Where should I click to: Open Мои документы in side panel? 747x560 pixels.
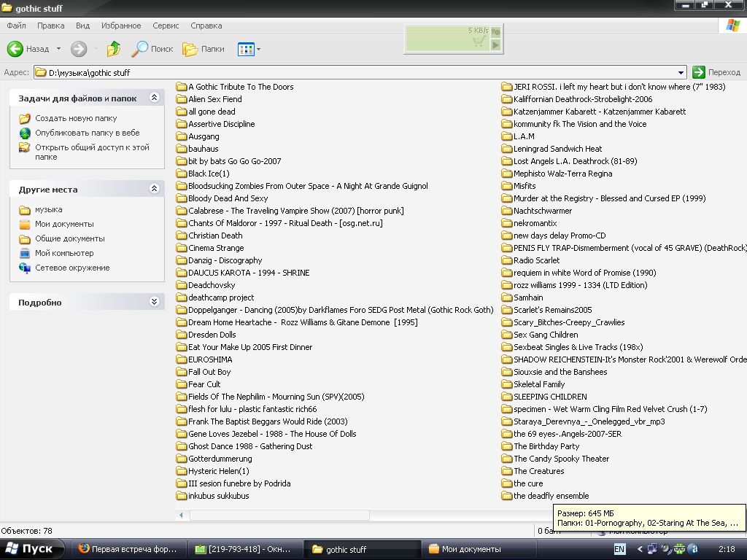pos(64,225)
